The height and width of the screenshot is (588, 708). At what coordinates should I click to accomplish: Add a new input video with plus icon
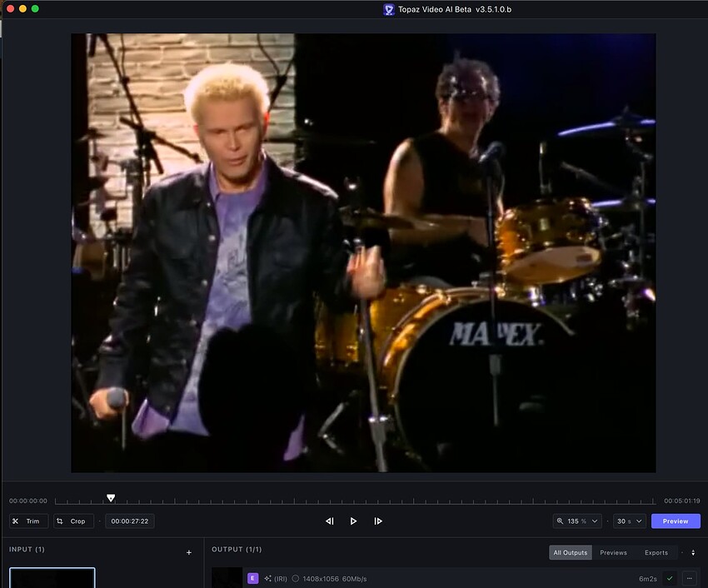[x=189, y=552]
